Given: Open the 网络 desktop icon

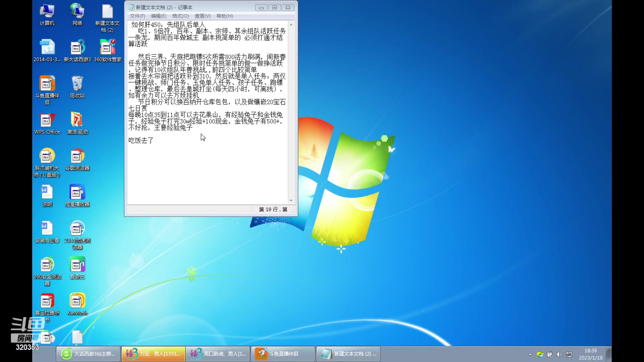Looking at the screenshot, I should (77, 15).
